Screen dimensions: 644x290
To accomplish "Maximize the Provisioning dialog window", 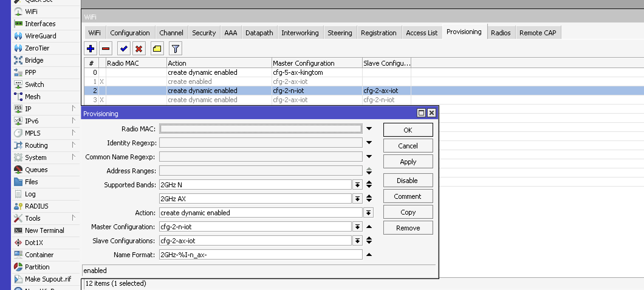I will coord(421,113).
